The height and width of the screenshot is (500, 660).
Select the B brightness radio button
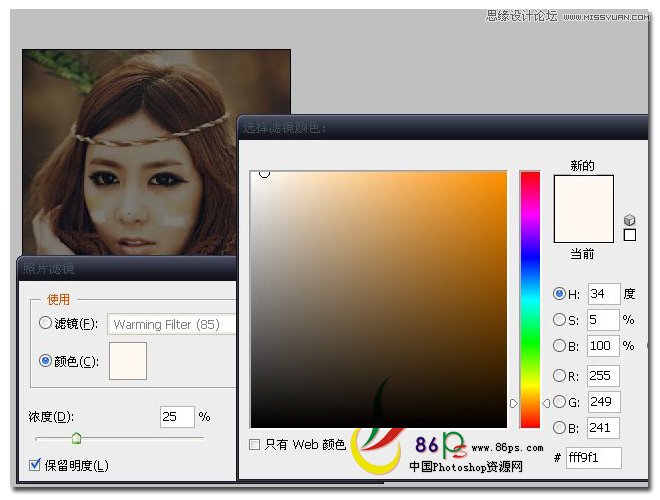click(x=559, y=346)
